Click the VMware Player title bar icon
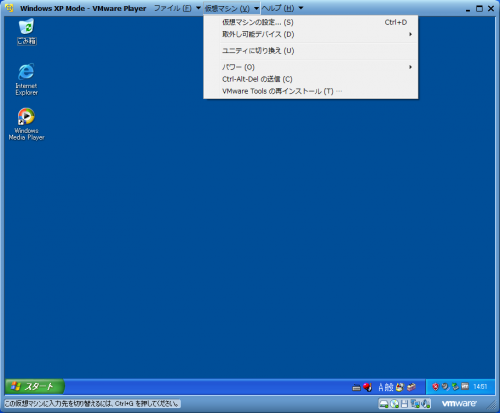 coord(9,8)
